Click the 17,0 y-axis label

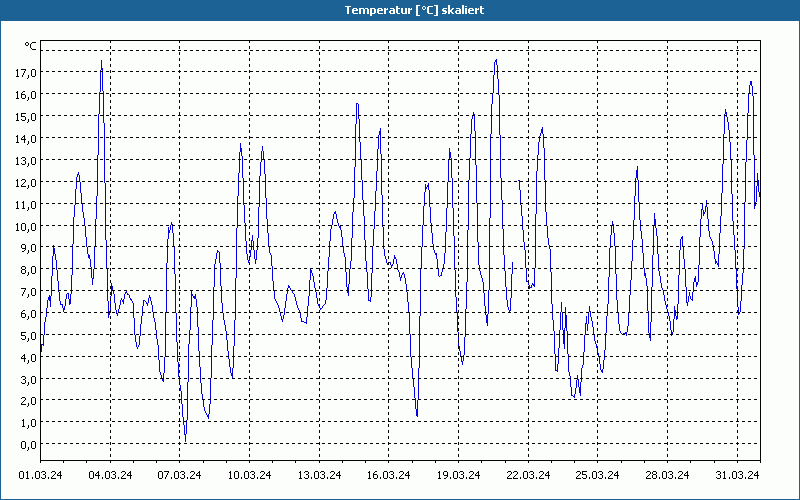(26, 72)
